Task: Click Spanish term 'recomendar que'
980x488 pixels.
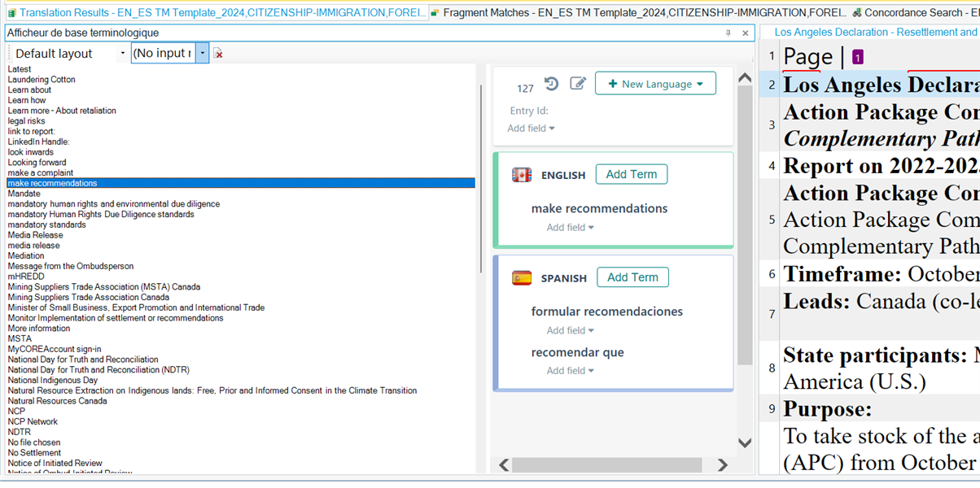Action: (x=578, y=352)
